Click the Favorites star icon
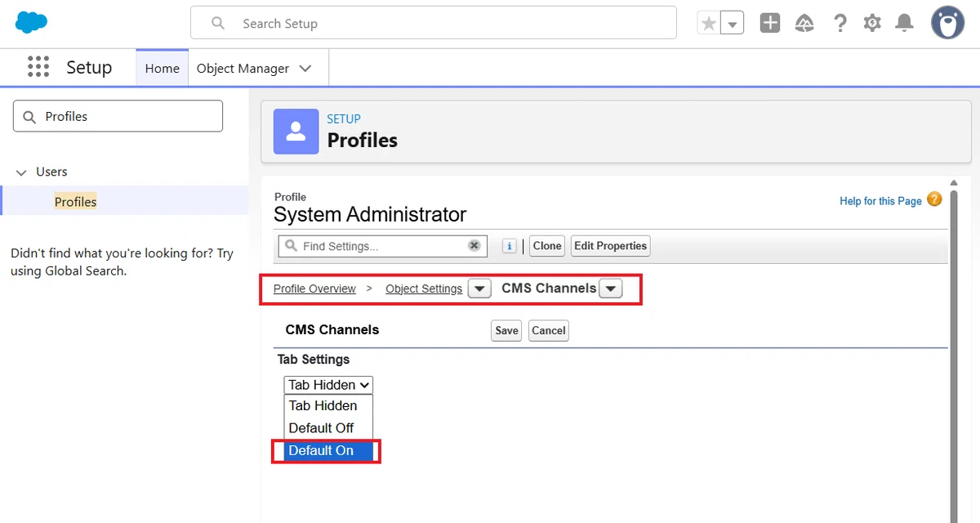Screen dimensions: 980x523 coord(709,24)
